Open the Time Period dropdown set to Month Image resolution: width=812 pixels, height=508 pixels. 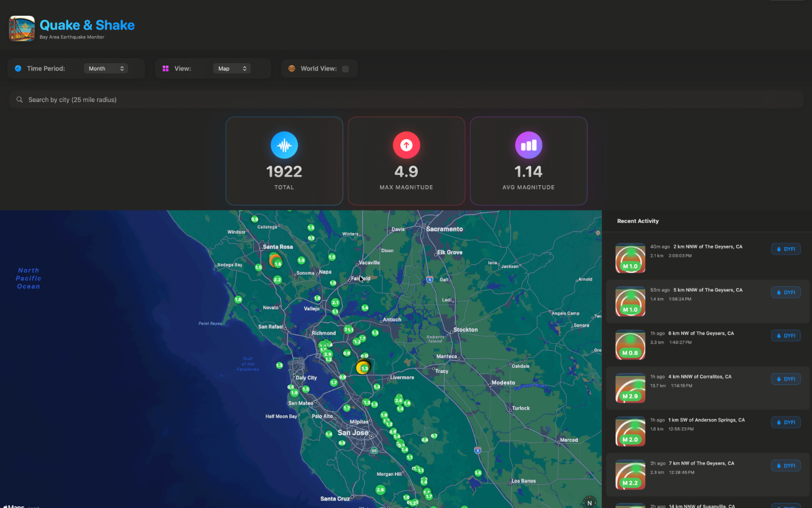point(106,68)
